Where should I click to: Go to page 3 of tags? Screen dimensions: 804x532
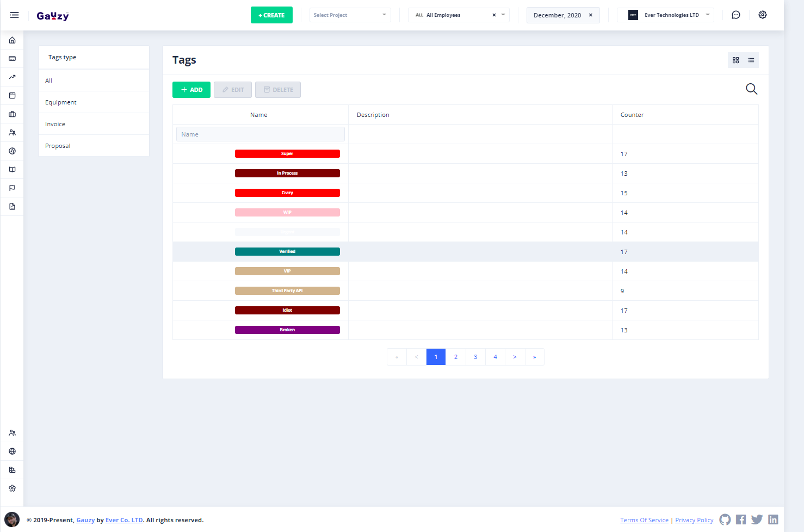coord(475,357)
